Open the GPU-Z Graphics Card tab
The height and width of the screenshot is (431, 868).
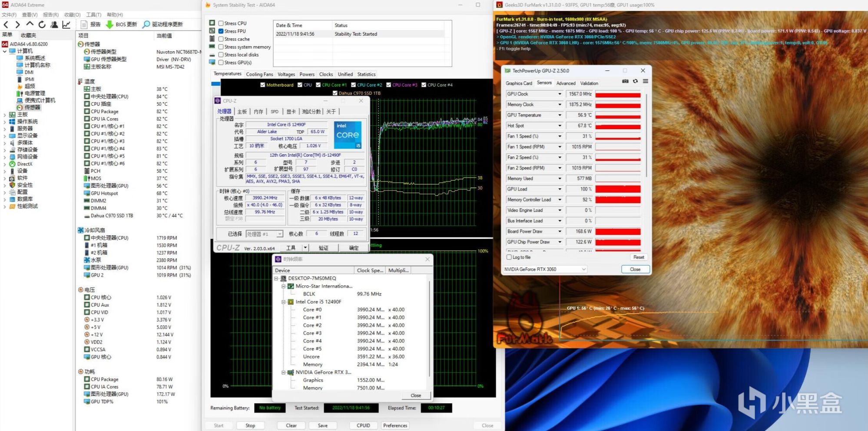click(x=519, y=83)
